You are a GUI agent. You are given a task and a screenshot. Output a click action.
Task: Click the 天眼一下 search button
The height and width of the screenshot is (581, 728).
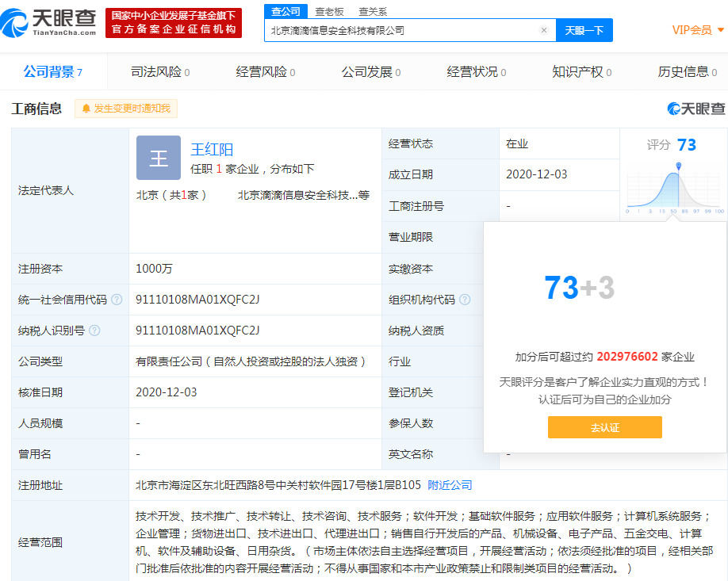click(585, 29)
